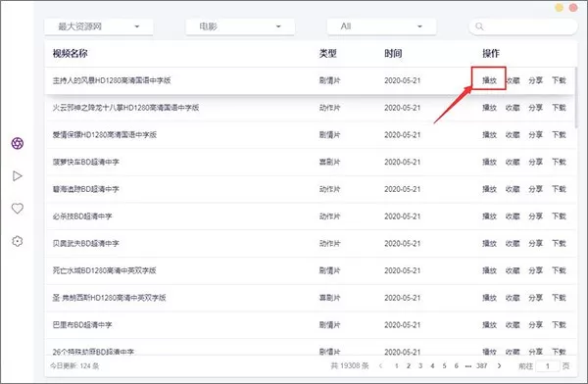Click 分享 in the 圣·弗朗西斯 row
The height and width of the screenshot is (384, 588).
(x=535, y=298)
